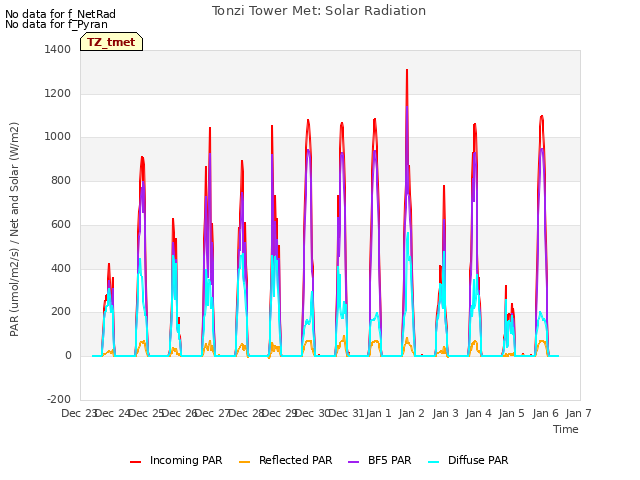The height and width of the screenshot is (480, 640).
Task: Select the 'BF5 PAR' legend label
Action: 389,460
